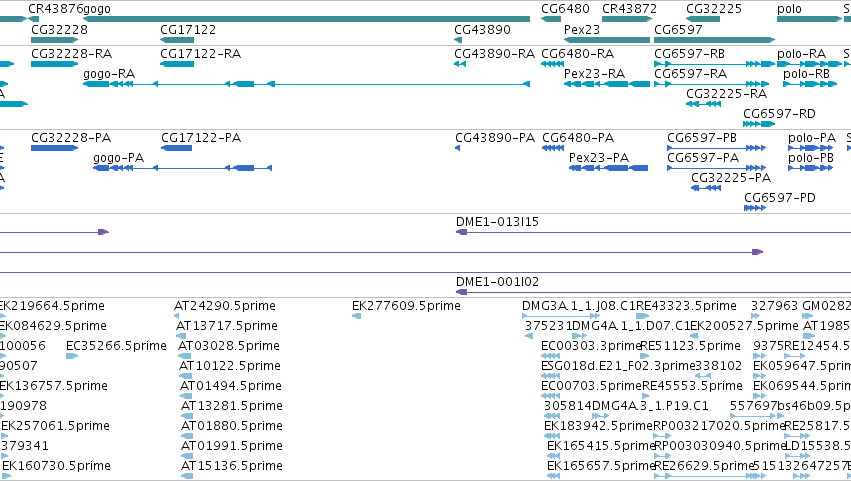Select the Pex23-PA coding feature
The image size is (851, 481).
(608, 168)
